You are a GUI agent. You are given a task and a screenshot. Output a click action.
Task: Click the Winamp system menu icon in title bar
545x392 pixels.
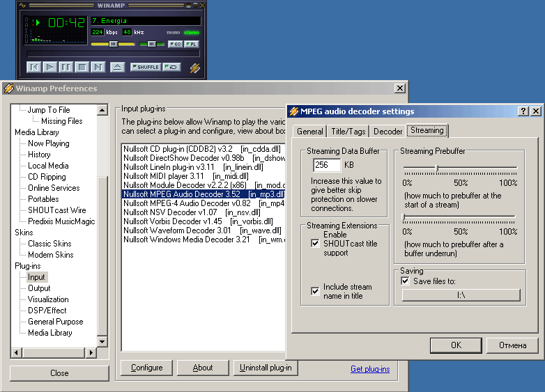pos(22,5)
